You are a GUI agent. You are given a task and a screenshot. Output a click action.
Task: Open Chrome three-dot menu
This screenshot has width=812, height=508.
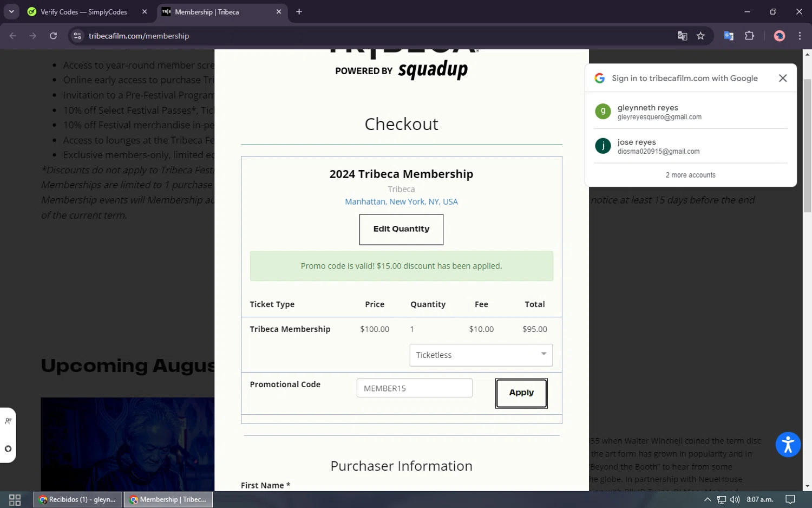[x=800, y=36]
